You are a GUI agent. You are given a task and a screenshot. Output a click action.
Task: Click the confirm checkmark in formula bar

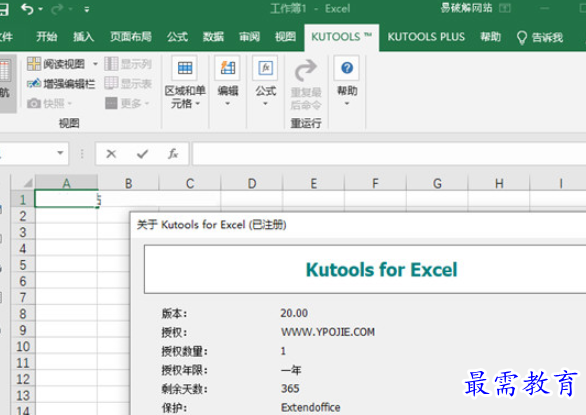[142, 154]
